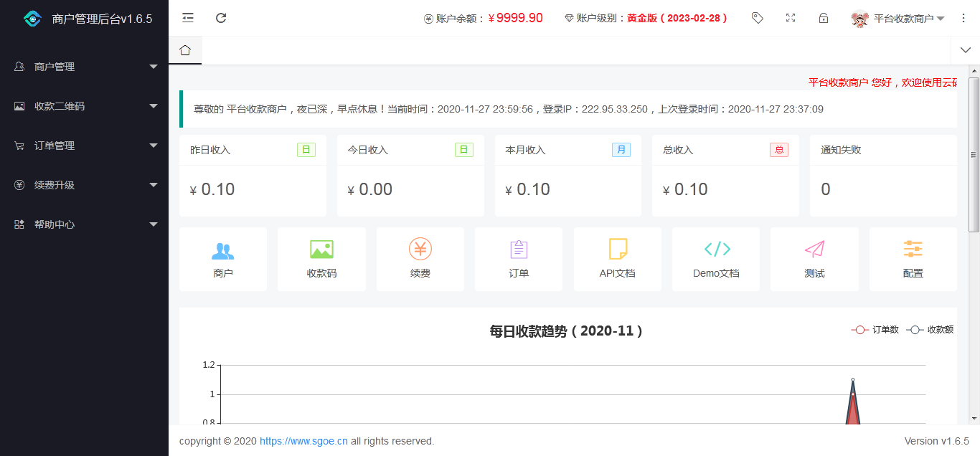Visit the sgoe.cn footer link
Viewport: 980px width, 456px height.
(303, 441)
